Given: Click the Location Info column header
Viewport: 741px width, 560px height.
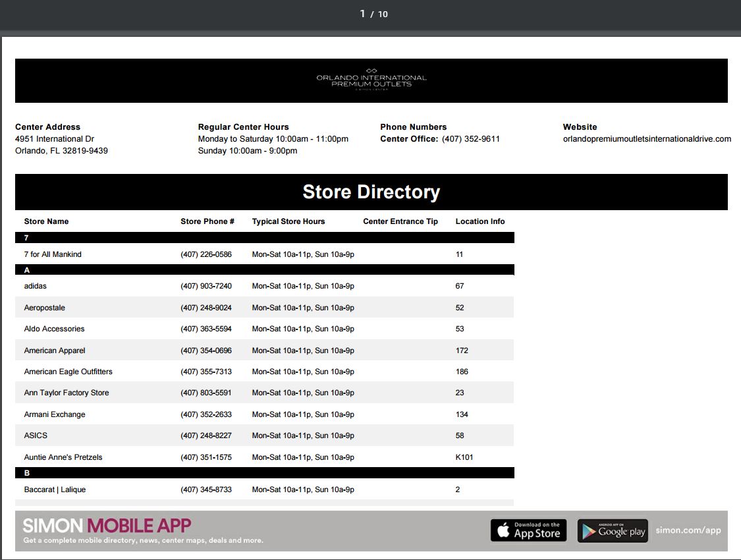Looking at the screenshot, I should pyautogui.click(x=480, y=221).
